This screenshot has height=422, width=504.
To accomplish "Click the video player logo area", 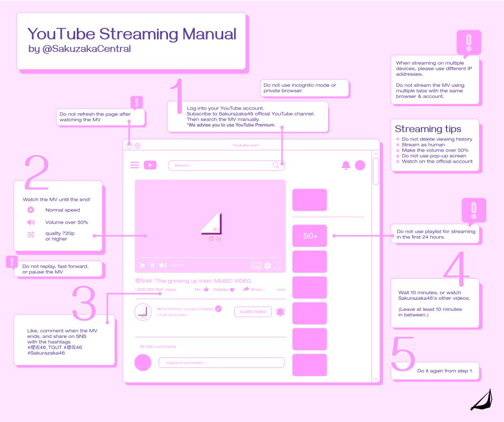I will (211, 226).
